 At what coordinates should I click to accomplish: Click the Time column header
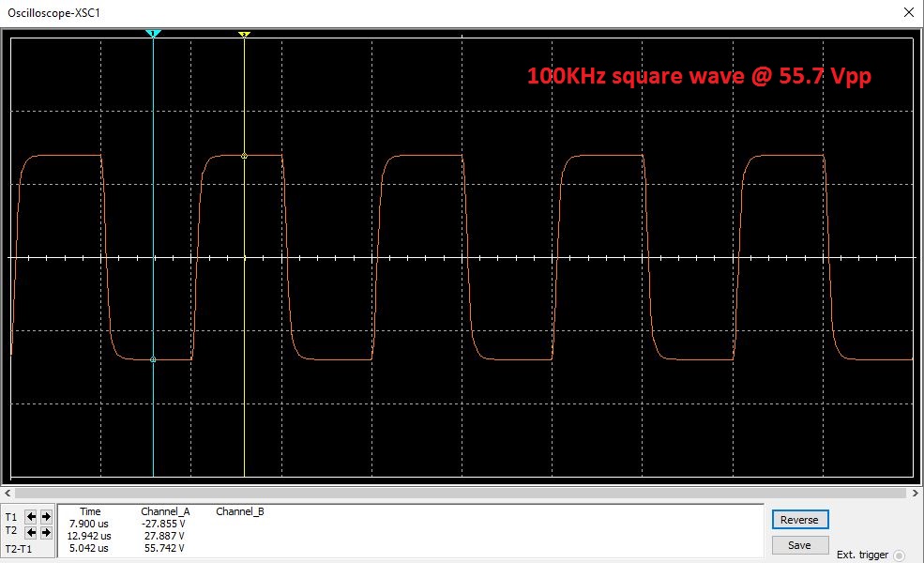90,511
